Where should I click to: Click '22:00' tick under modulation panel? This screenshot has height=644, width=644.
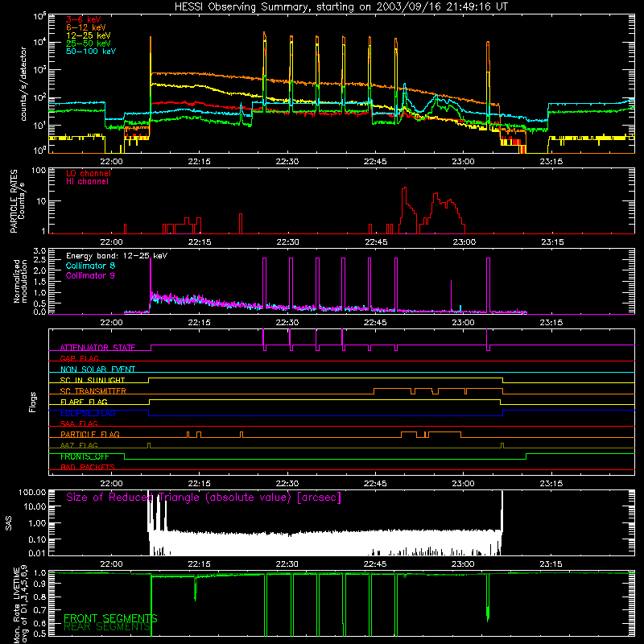click(111, 323)
